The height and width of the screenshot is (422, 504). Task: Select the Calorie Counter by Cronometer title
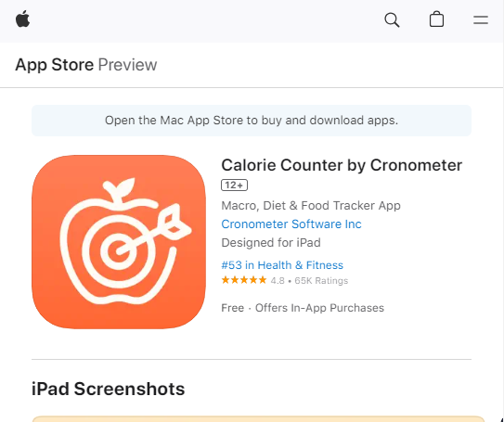[342, 165]
